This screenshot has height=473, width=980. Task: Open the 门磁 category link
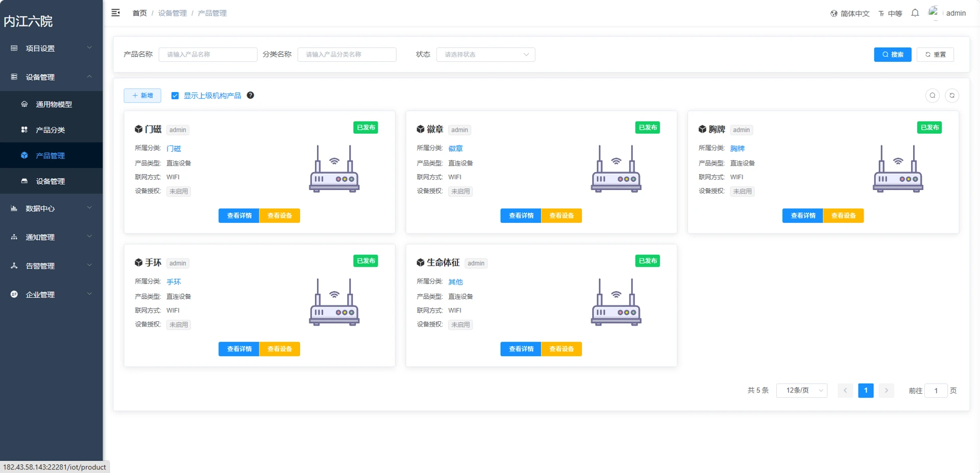174,149
